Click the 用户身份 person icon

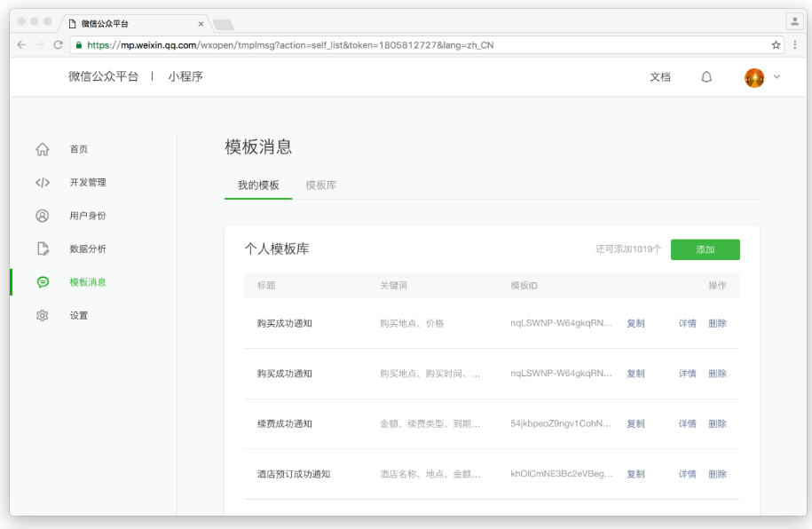pyautogui.click(x=43, y=216)
